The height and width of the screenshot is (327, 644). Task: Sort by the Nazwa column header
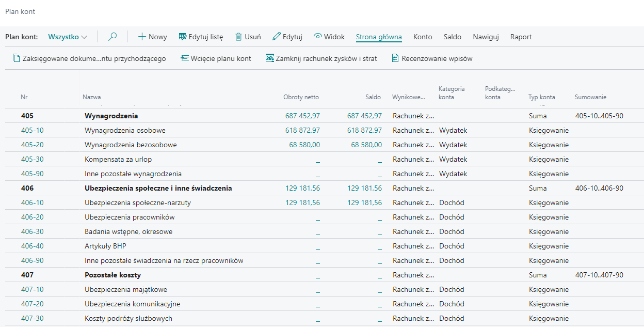[91, 97]
